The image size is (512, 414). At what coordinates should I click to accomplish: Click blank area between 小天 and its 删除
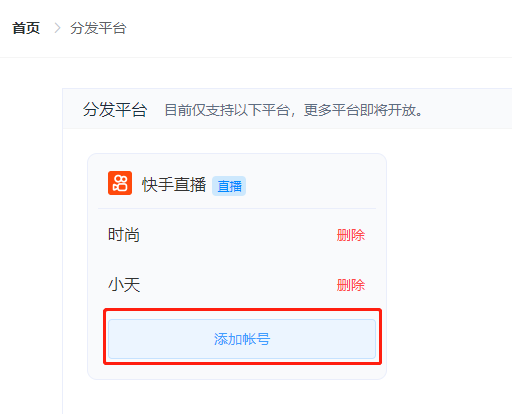238,285
